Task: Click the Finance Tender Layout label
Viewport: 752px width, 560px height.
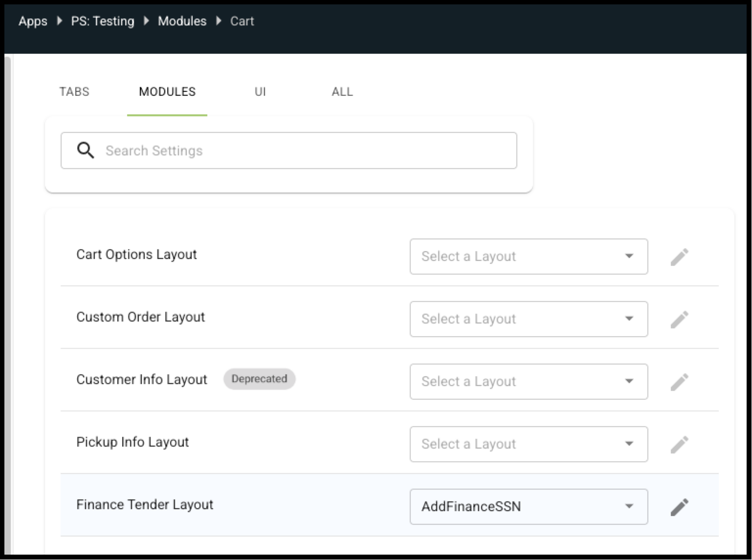Action: (x=145, y=505)
